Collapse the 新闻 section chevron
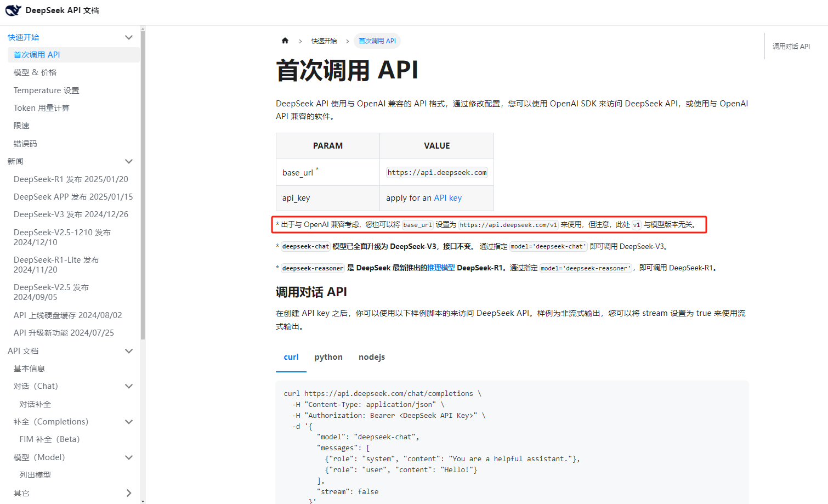This screenshot has width=828, height=504. (129, 161)
